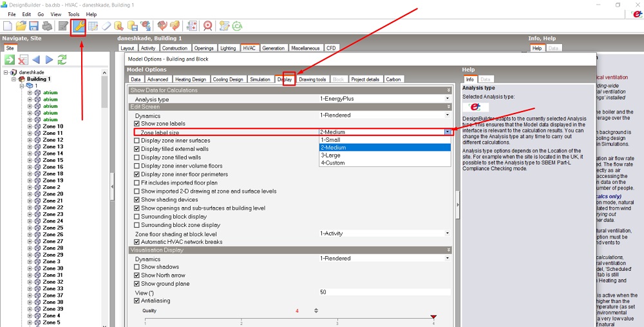Click the red target icon in toolbar

coord(208,26)
